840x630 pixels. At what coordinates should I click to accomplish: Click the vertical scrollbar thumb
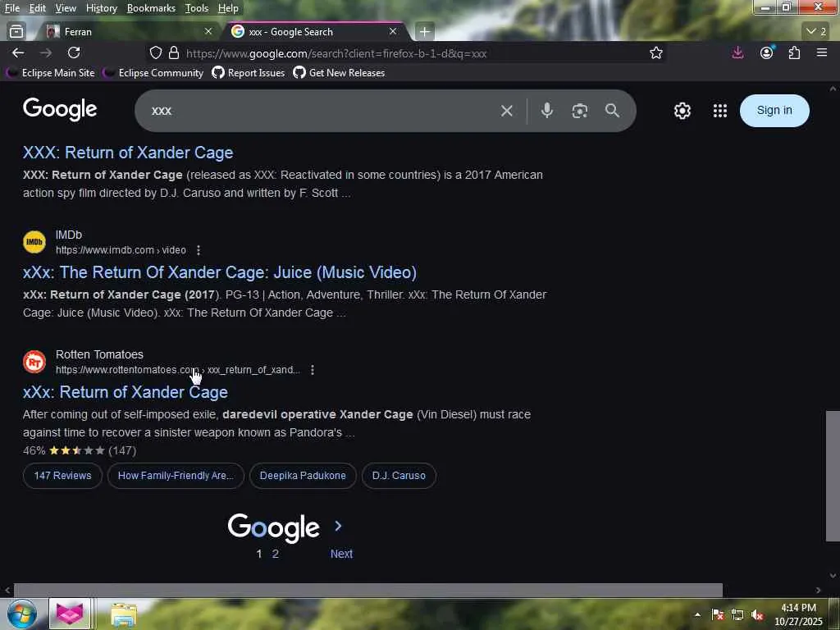click(x=833, y=477)
